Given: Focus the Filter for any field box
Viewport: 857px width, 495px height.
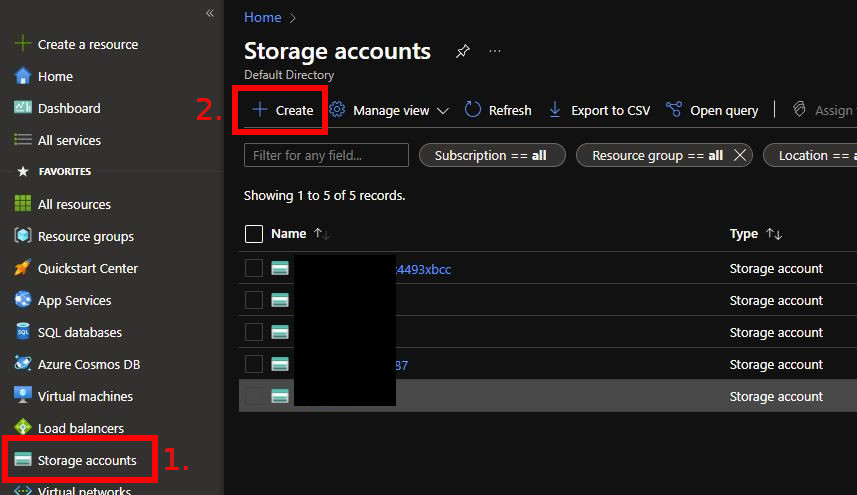Looking at the screenshot, I should [x=326, y=155].
